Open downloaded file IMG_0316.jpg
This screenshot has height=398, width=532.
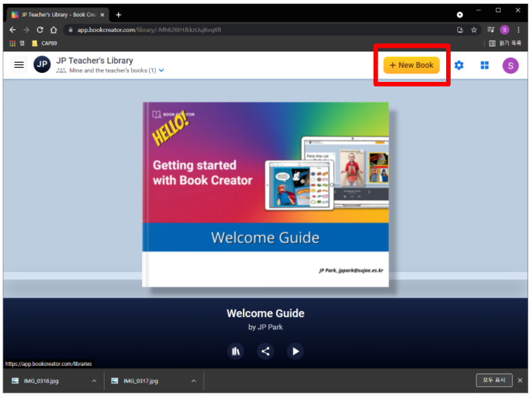point(41,381)
